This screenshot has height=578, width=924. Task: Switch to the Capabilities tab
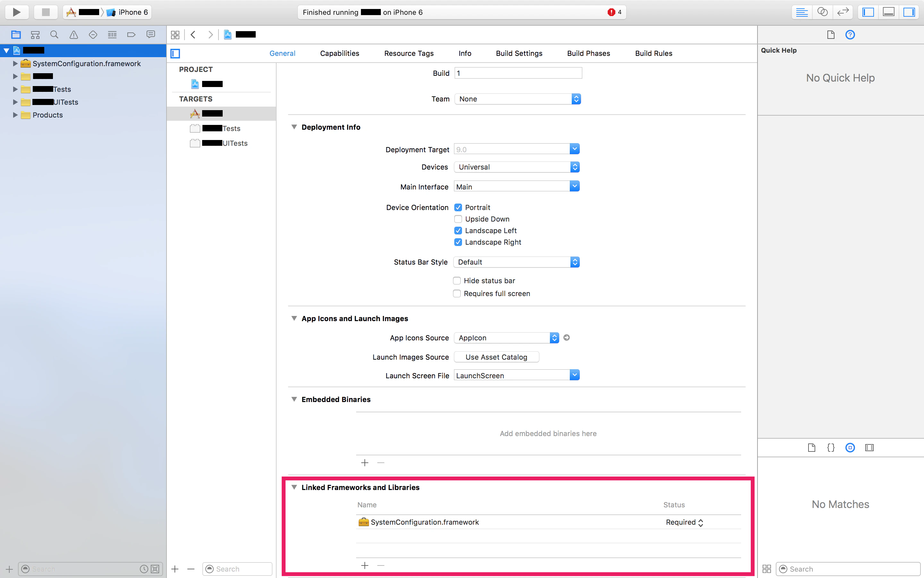point(339,54)
